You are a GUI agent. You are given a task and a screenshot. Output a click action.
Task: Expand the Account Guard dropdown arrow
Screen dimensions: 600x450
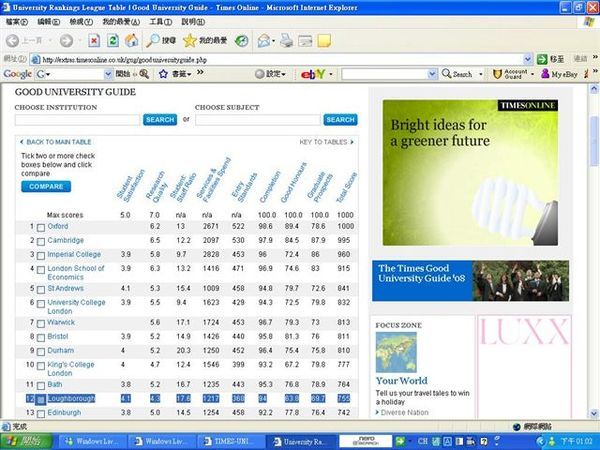point(532,74)
